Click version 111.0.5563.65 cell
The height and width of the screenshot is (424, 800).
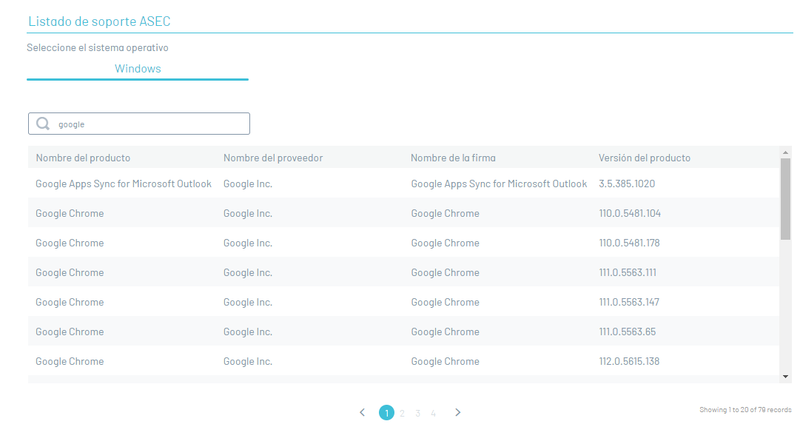pos(627,332)
